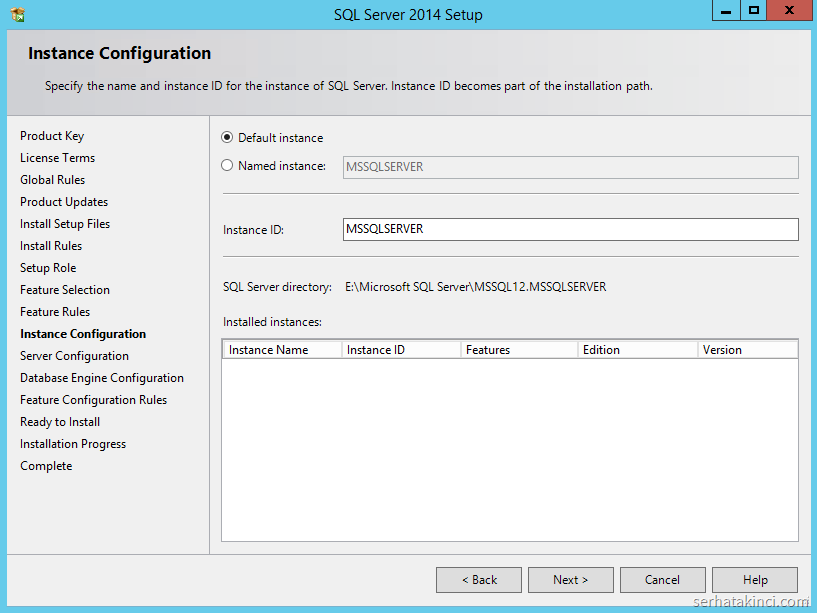Click the Named instance text field
The height and width of the screenshot is (613, 817).
(570, 167)
